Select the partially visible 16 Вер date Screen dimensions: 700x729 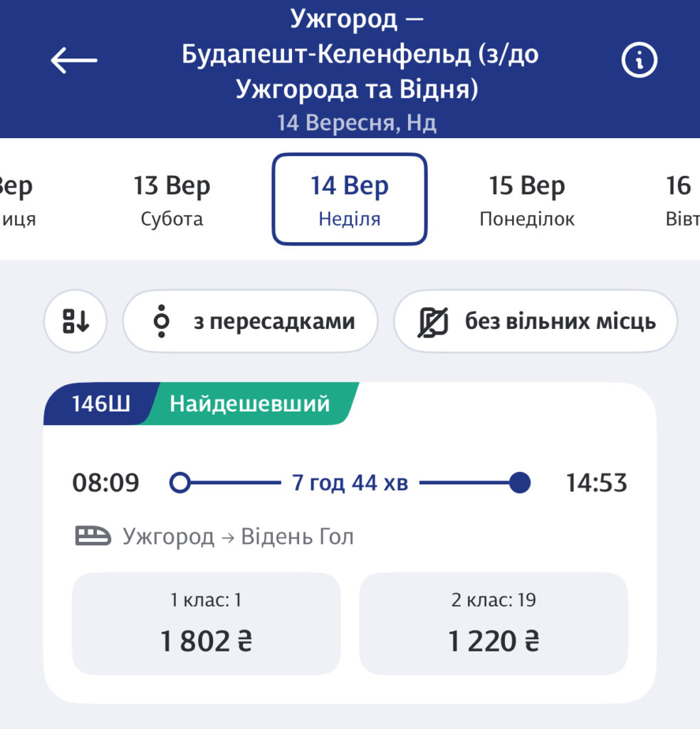click(x=680, y=199)
